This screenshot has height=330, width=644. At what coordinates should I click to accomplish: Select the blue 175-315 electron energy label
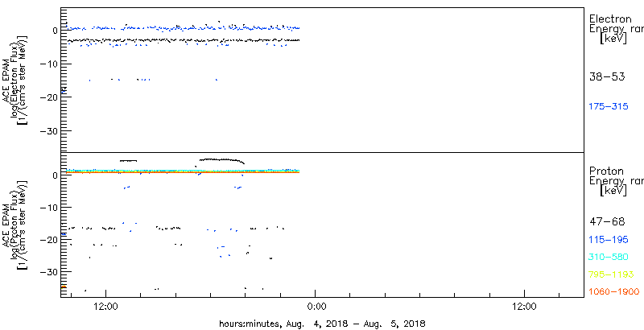click(609, 106)
